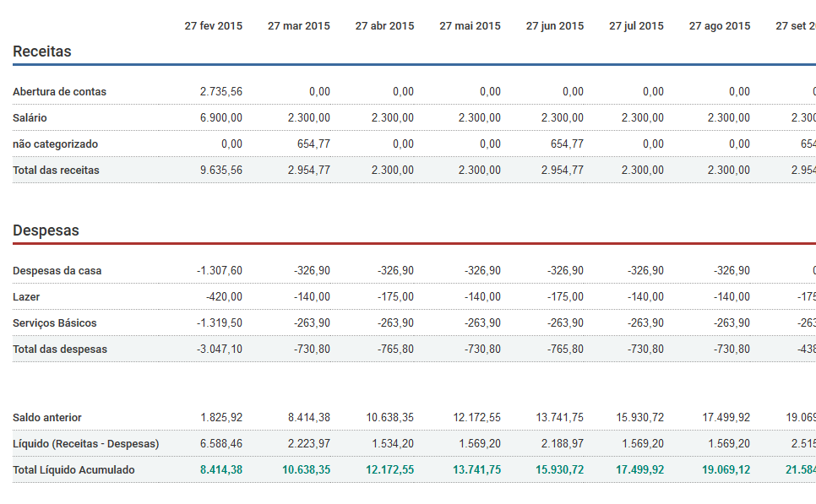Select the "não categorizado" row label
Screen dimensions: 816x504
point(55,144)
